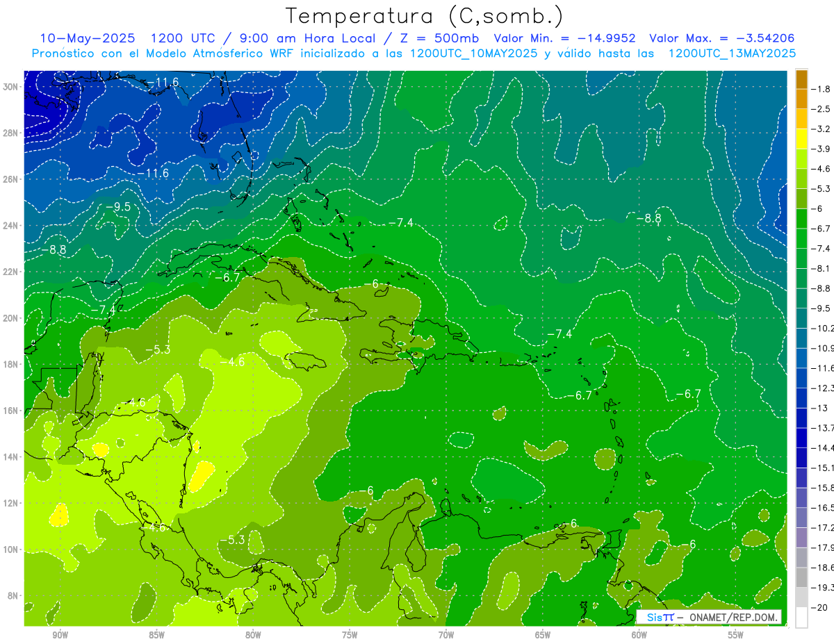Click '-5.3' contour label near Panama
The width and height of the screenshot is (834, 644).
pos(232,540)
